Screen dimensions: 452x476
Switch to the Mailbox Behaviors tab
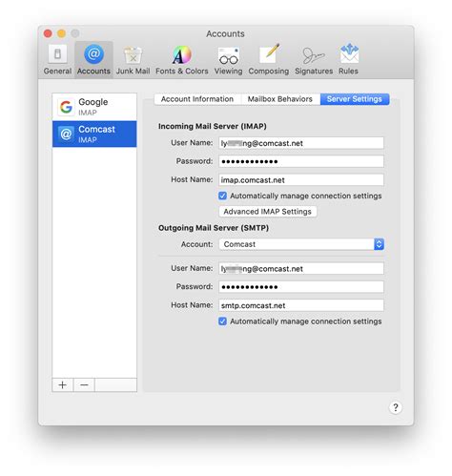[x=280, y=99]
